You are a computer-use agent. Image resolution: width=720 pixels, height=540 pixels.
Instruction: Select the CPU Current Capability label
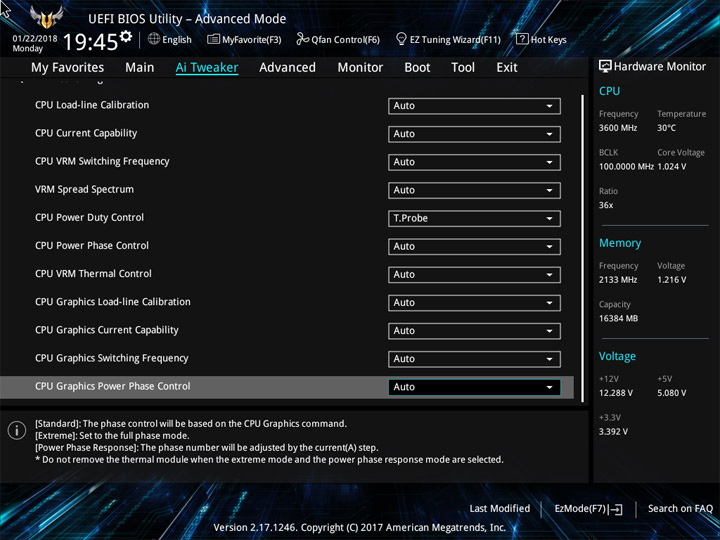[x=86, y=134]
